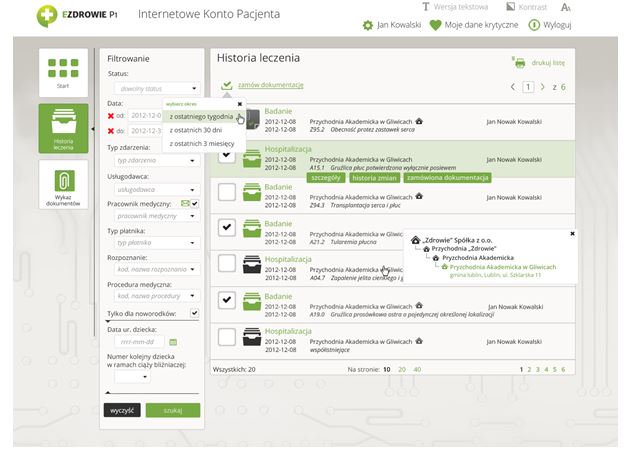Click the Wyloguj power icon
Screen dimensions: 632x458
tap(534, 25)
